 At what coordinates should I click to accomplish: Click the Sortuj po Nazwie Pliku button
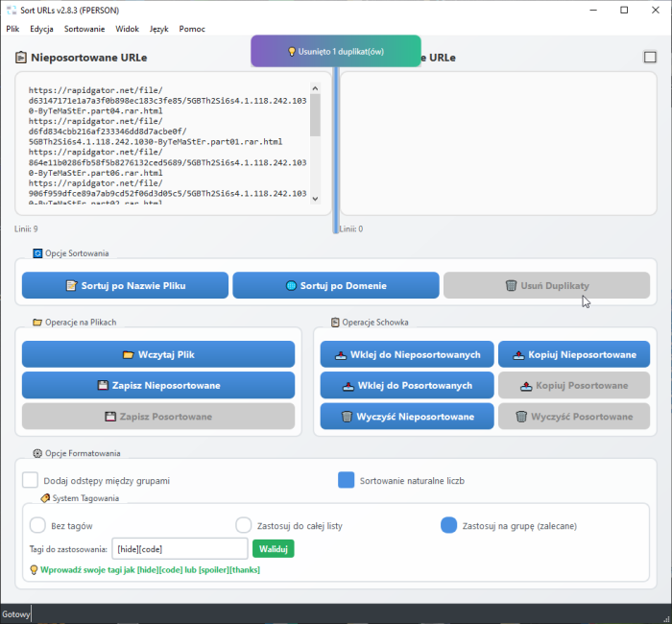[x=125, y=285]
